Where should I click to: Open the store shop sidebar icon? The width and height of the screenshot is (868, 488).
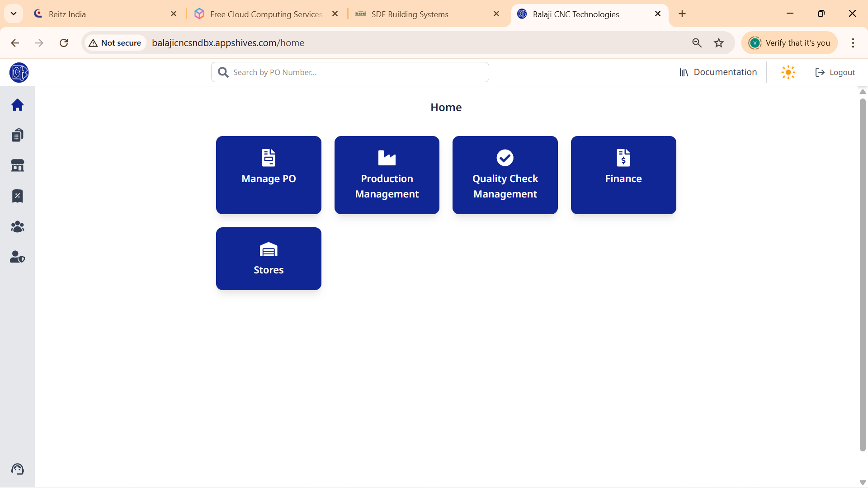click(17, 166)
